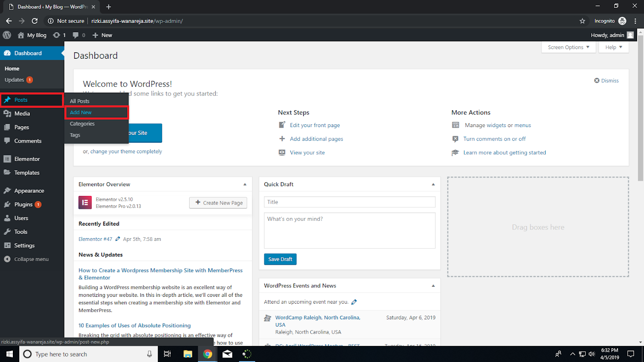Screen dimensions: 644x362
Task: Open Chrome from the Windows taskbar
Action: pyautogui.click(x=207, y=354)
